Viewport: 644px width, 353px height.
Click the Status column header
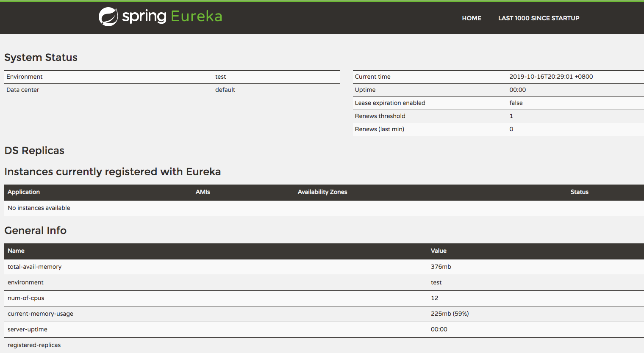(x=579, y=192)
